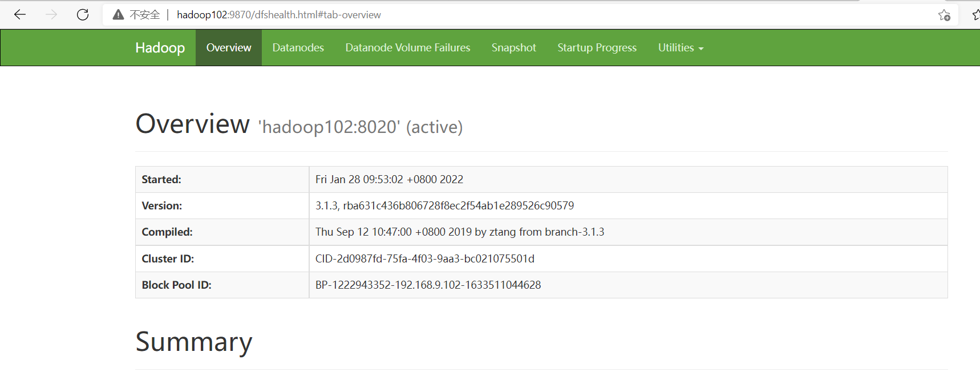Click the browser back arrow

tap(20, 15)
